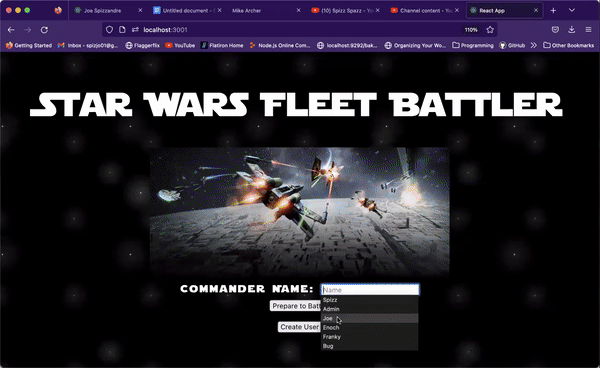Image resolution: width=600 pixels, height=368 pixels.
Task: Open a new browser tab
Action: (553, 11)
